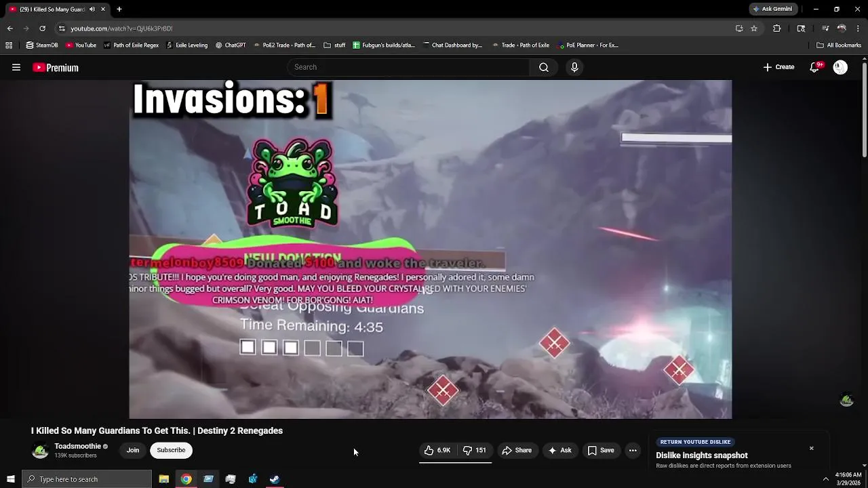Viewport: 868px width, 488px height.
Task: Open the ChatGPT bookmark
Action: click(x=231, y=45)
